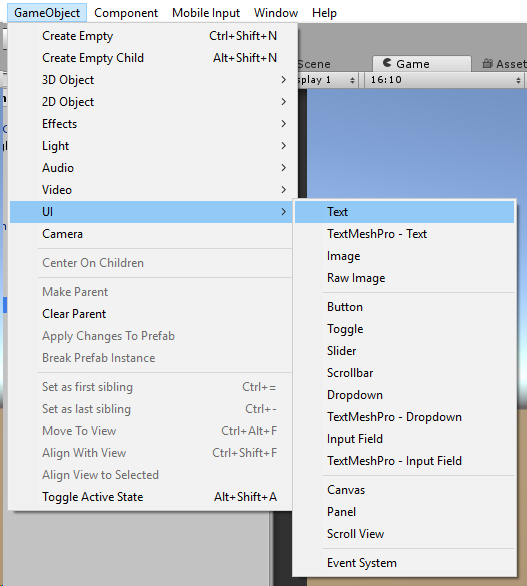Add a Scrollbar element

pos(404,373)
